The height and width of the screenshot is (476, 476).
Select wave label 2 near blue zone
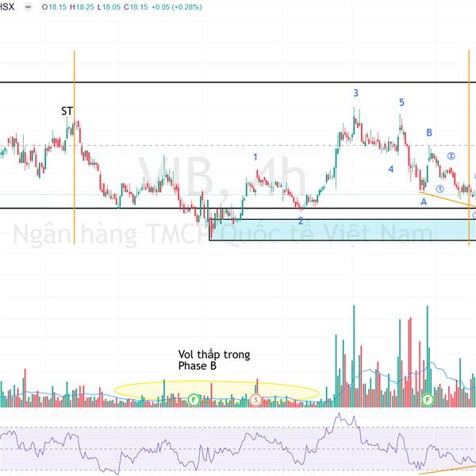point(301,221)
